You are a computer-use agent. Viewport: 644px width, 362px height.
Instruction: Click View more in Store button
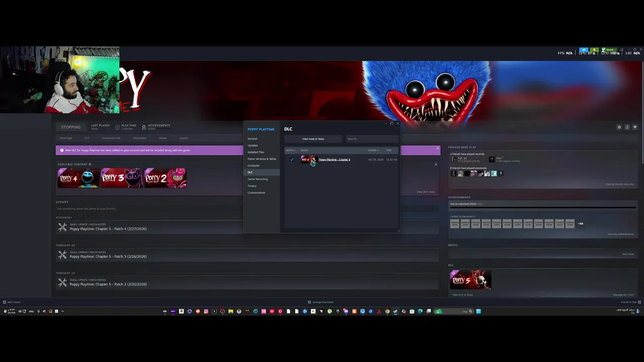pos(313,139)
